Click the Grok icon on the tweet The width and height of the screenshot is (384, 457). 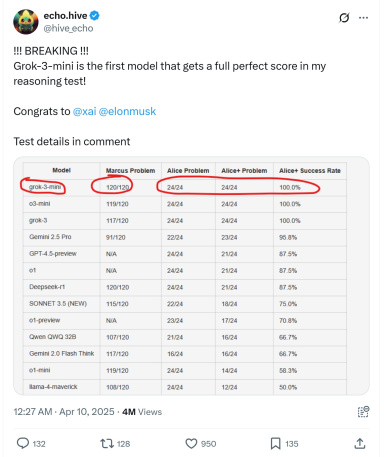coord(344,18)
